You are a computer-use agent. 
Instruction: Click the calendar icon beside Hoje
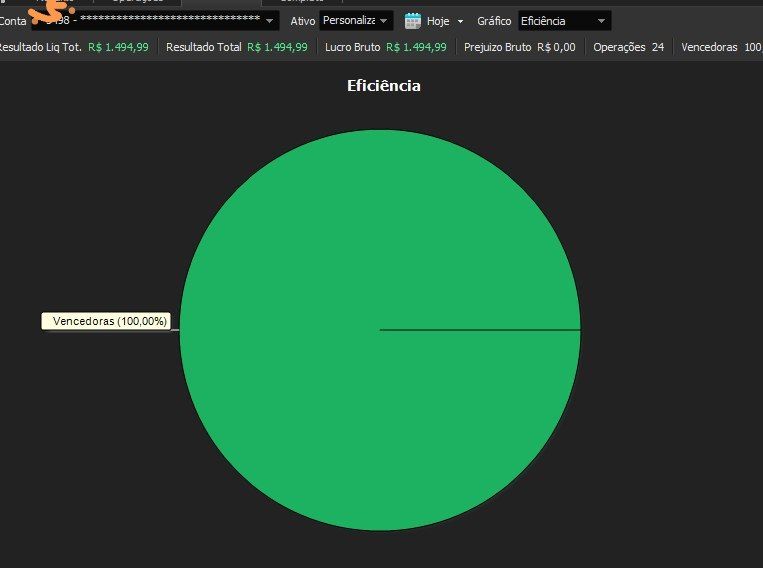413,21
